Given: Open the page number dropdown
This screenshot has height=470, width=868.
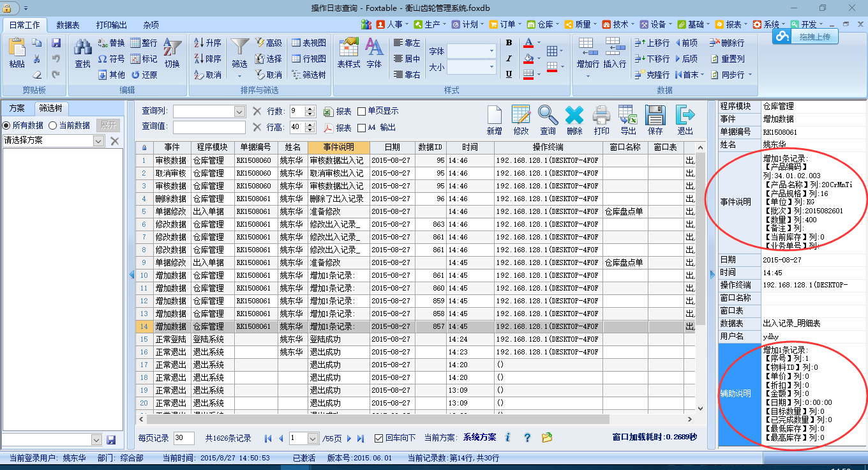Looking at the screenshot, I should 313,438.
